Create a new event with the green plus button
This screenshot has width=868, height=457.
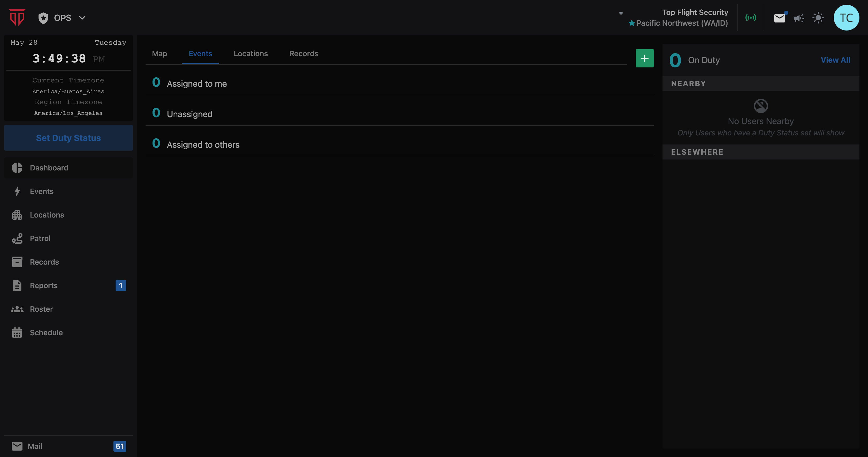[x=645, y=58]
